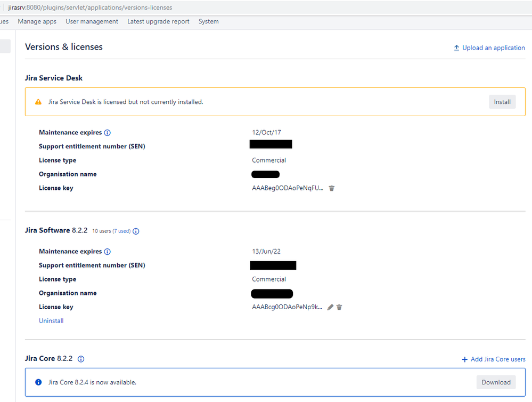Delete the Jira Service Desk license key
The image size is (532, 402).
click(x=332, y=188)
